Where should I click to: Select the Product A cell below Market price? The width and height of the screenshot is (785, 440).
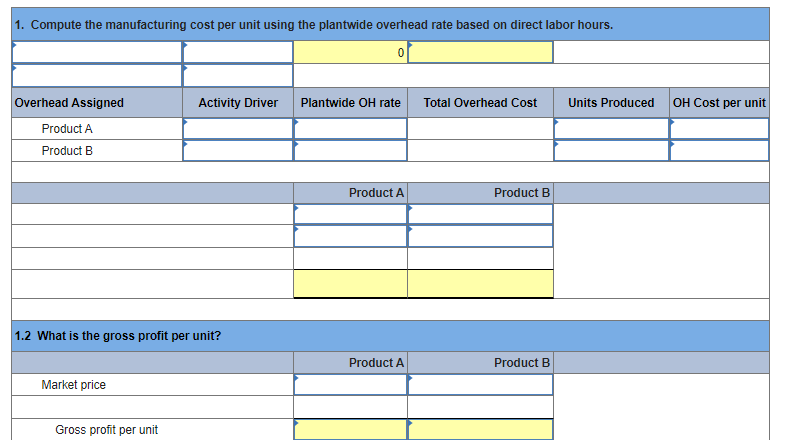point(350,407)
